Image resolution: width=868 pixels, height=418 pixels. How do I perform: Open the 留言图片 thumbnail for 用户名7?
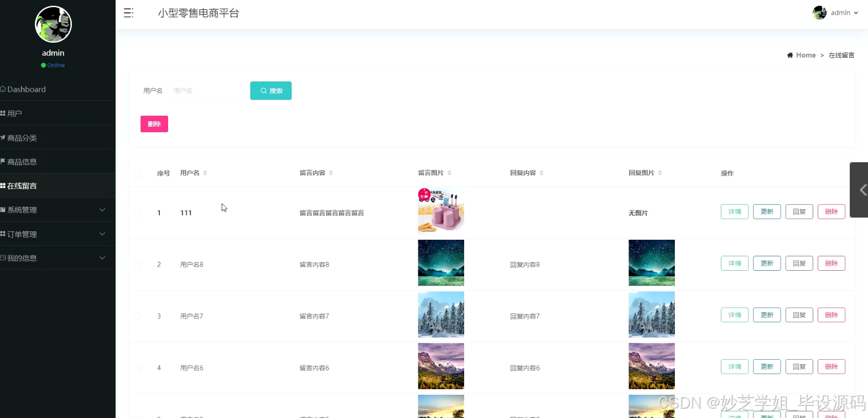click(x=441, y=314)
